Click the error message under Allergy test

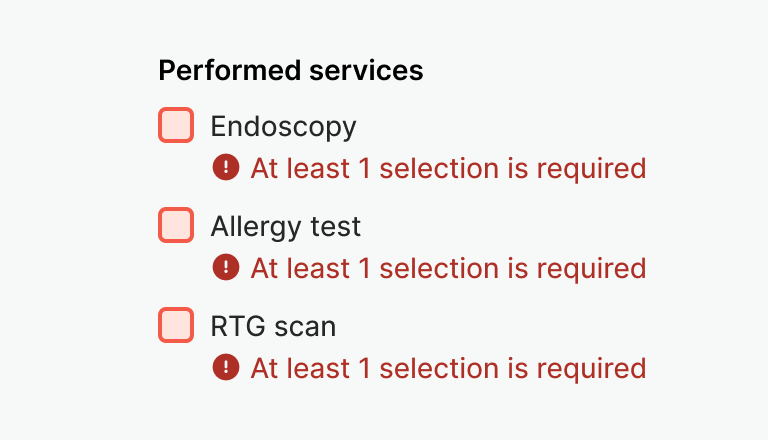[x=448, y=268]
